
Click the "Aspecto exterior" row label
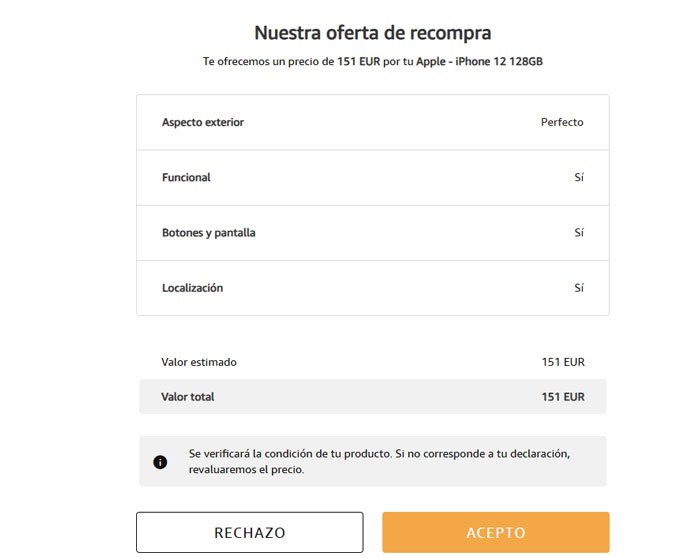[x=203, y=122]
